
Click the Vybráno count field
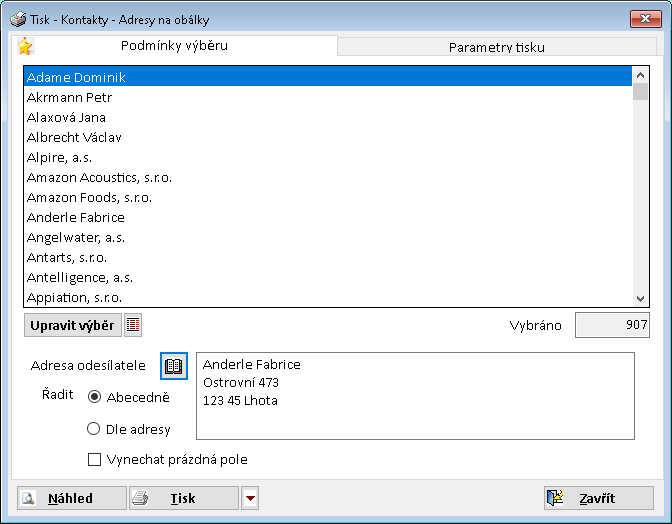611,325
